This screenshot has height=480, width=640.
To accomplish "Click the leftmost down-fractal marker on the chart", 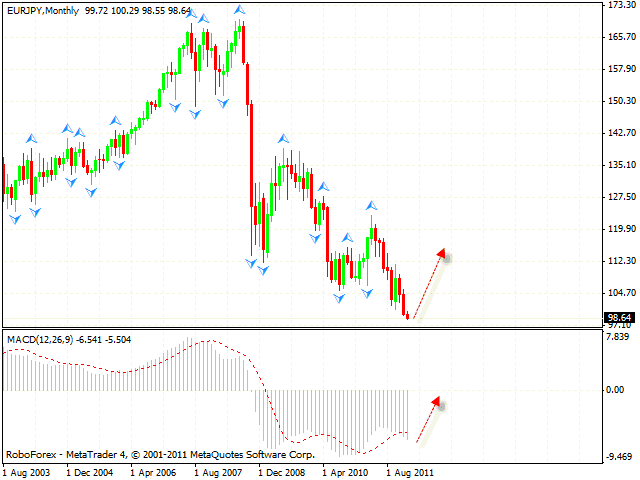I will click(15, 218).
